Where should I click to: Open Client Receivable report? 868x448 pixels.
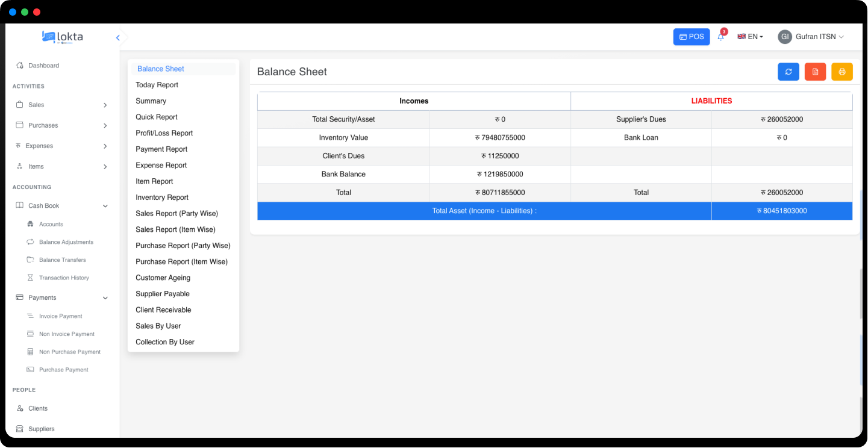[163, 310]
